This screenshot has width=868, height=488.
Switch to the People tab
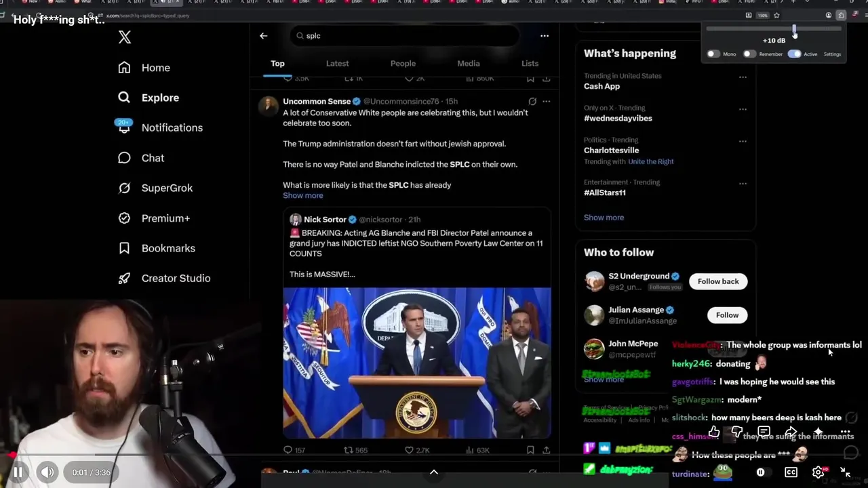tap(403, 64)
